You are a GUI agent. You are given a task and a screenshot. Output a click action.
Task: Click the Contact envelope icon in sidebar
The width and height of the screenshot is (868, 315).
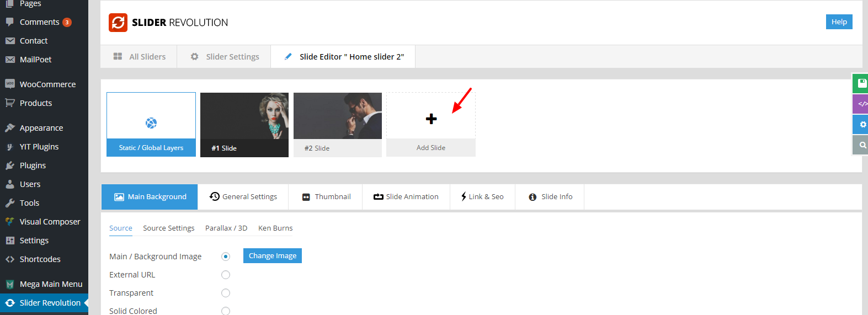[10, 41]
